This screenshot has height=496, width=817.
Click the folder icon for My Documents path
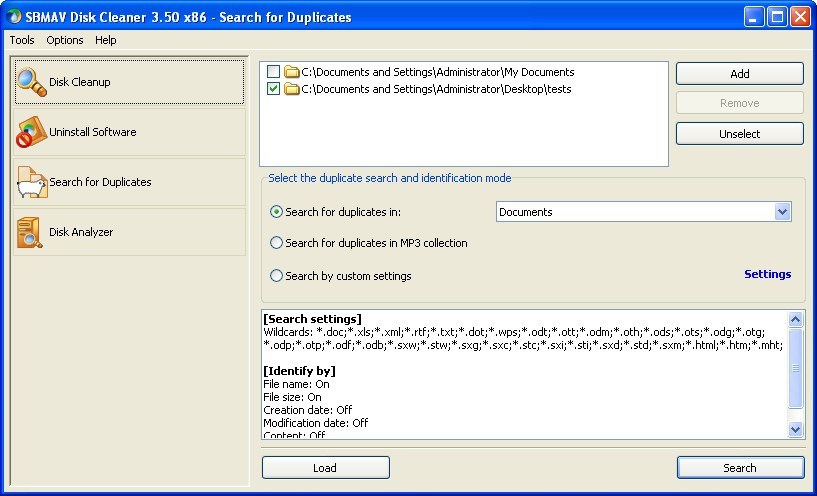292,72
